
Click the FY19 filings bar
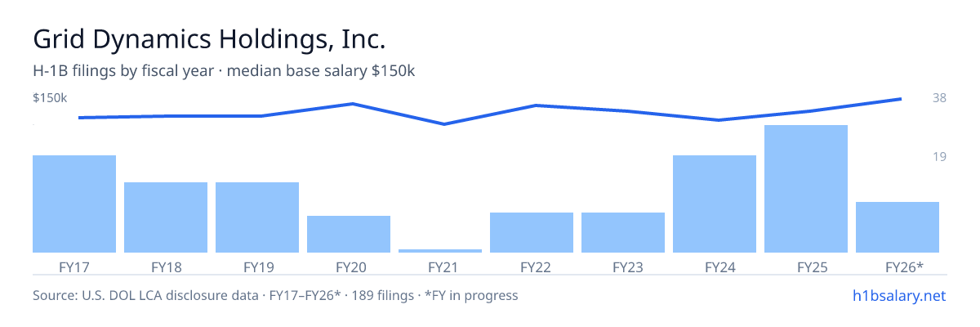[257, 217]
